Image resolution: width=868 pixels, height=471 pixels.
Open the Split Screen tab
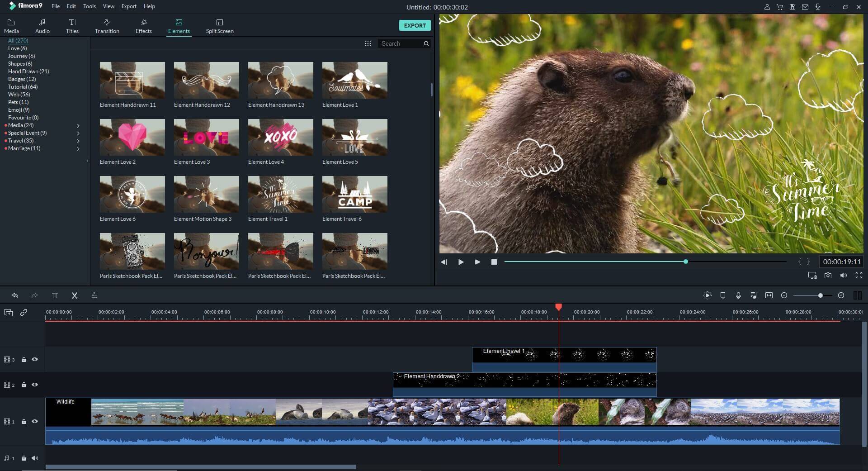pyautogui.click(x=220, y=26)
